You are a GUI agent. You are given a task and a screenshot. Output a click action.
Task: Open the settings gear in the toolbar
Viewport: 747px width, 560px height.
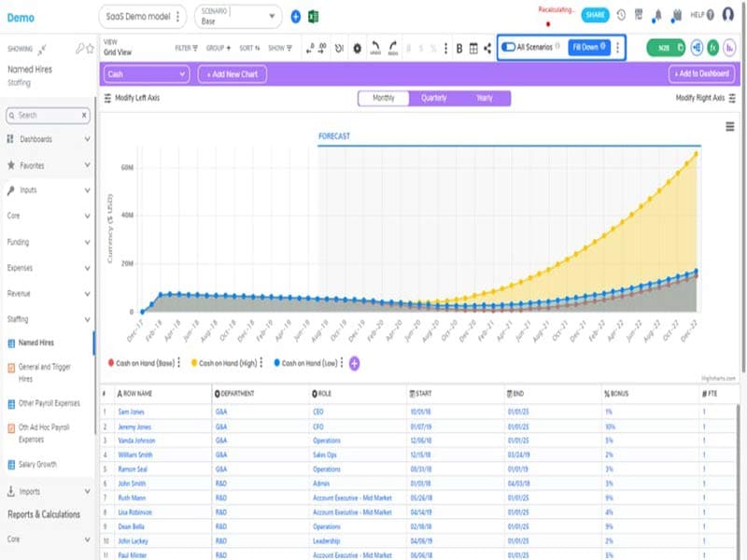coord(357,49)
